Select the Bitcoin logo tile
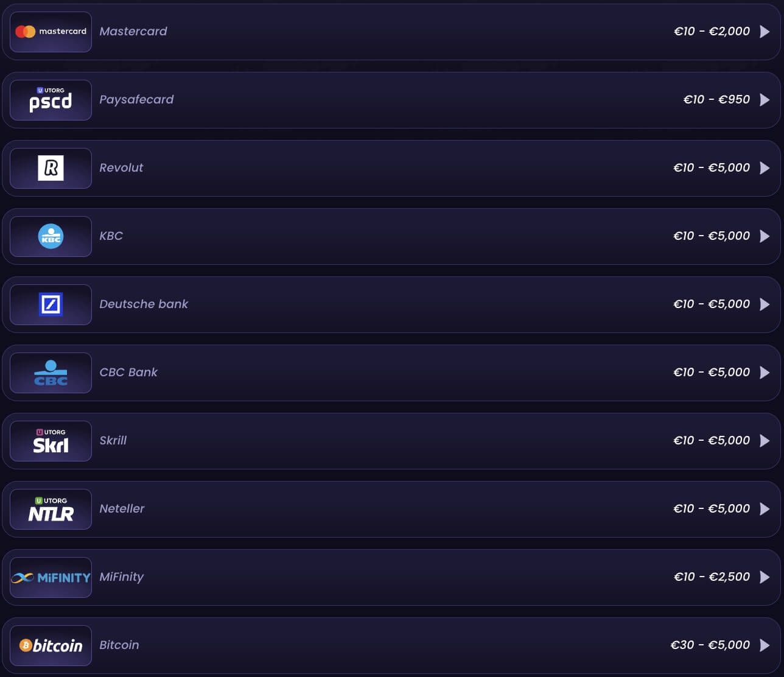 tap(51, 645)
